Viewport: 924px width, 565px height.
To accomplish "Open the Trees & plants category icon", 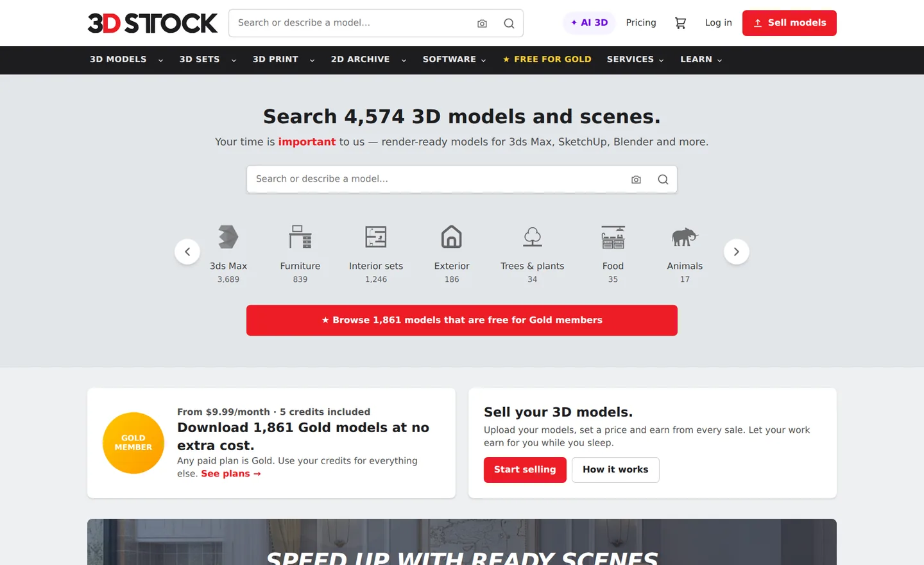I will coord(533,237).
